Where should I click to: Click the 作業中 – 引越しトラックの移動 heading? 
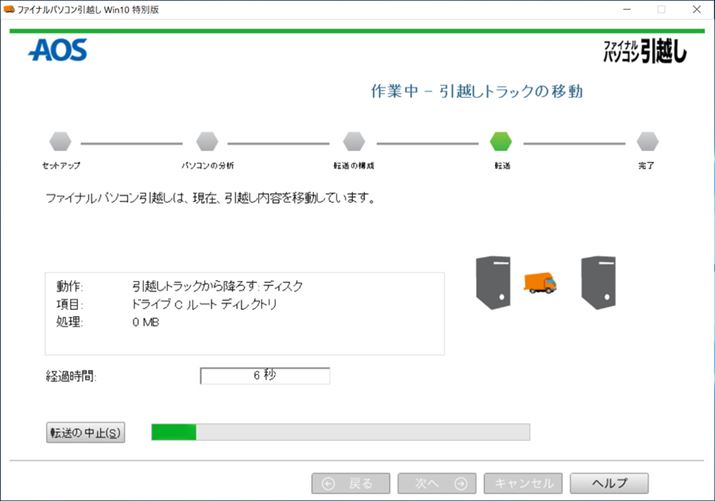pos(477,91)
